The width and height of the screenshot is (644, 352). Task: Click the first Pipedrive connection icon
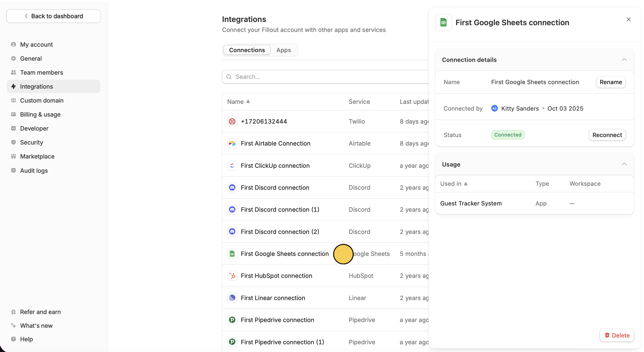point(232,320)
